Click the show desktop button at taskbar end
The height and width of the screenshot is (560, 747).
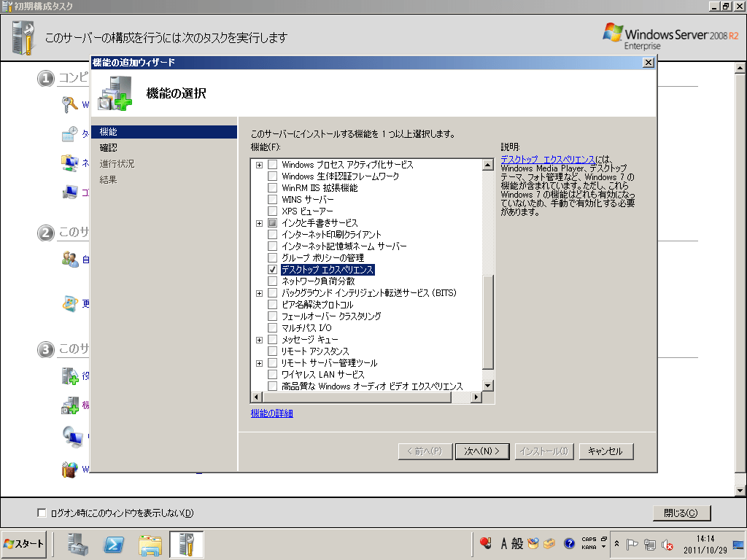(x=738, y=544)
